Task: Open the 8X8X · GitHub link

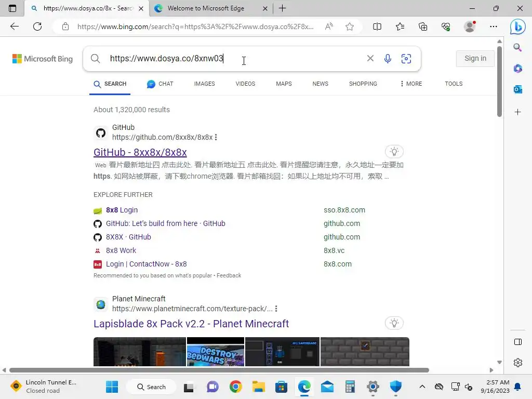Action: (128, 237)
